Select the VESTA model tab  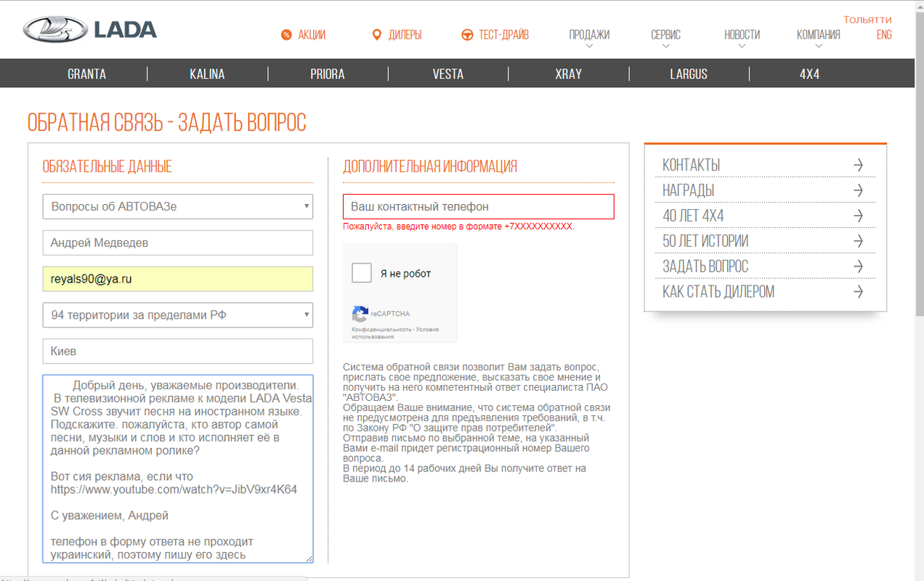pos(448,74)
